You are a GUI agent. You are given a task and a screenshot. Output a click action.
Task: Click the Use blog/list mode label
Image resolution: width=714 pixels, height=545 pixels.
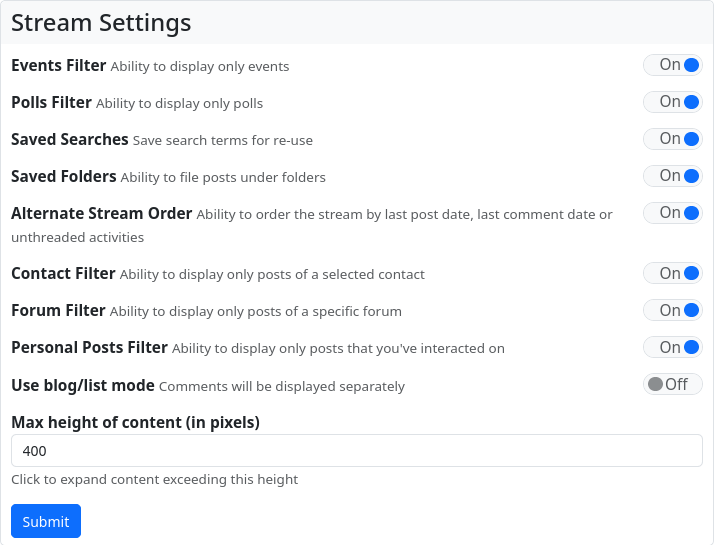[x=83, y=385]
